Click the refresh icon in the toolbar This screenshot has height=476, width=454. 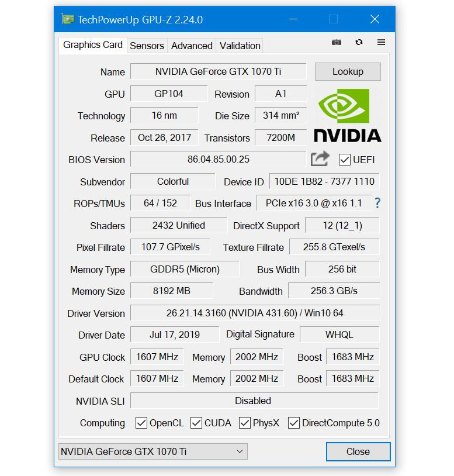(x=359, y=42)
